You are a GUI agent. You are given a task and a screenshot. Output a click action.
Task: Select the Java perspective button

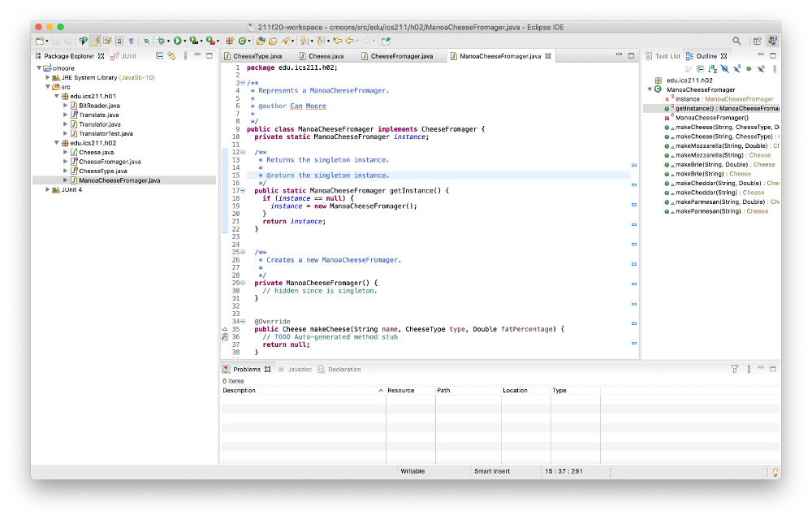coord(773,41)
